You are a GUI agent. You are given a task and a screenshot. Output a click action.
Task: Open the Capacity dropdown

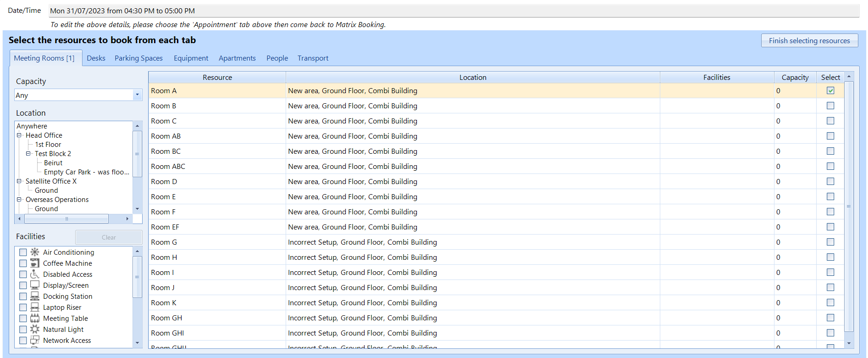click(x=137, y=95)
